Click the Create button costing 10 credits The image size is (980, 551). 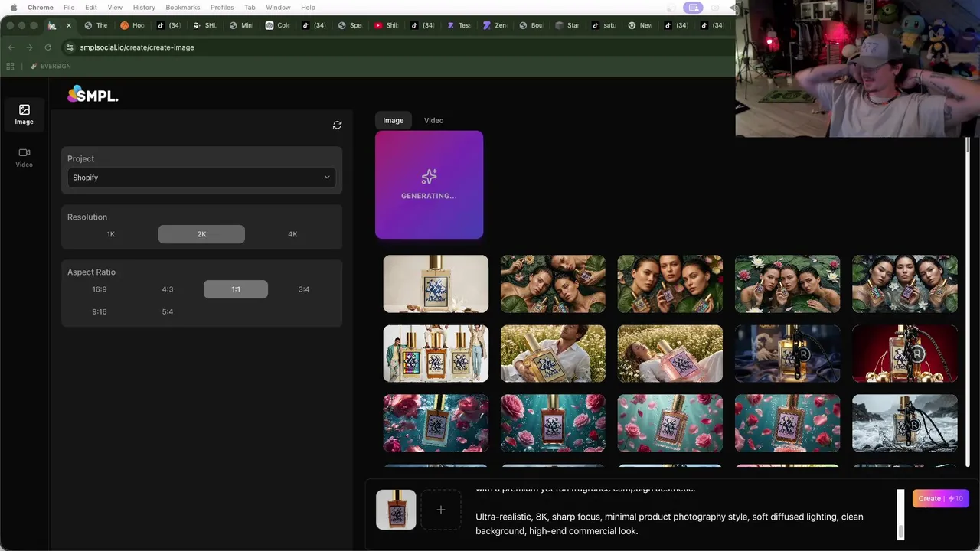pos(940,498)
